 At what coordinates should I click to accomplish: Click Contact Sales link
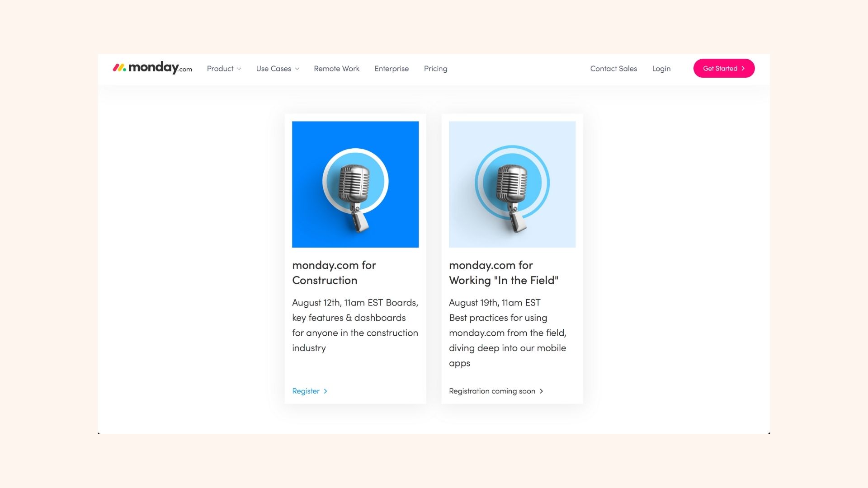[613, 69]
